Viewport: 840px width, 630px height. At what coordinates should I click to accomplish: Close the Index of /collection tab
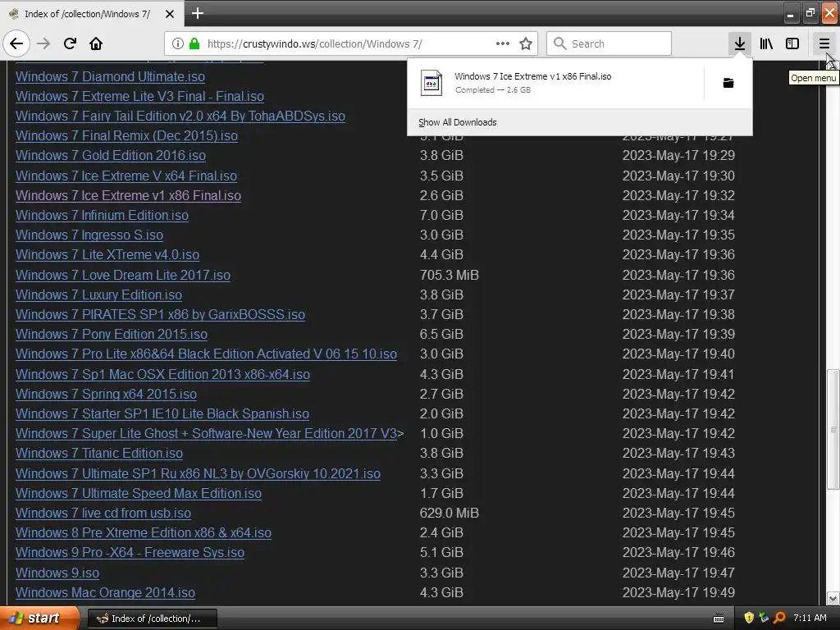pyautogui.click(x=170, y=14)
